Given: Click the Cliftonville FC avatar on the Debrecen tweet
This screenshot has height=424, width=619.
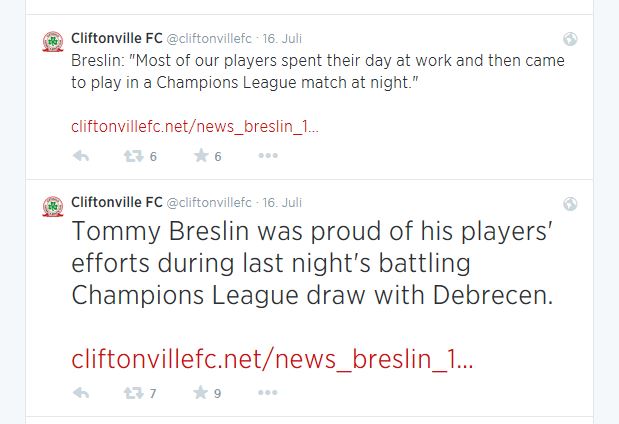Looking at the screenshot, I should (53, 206).
